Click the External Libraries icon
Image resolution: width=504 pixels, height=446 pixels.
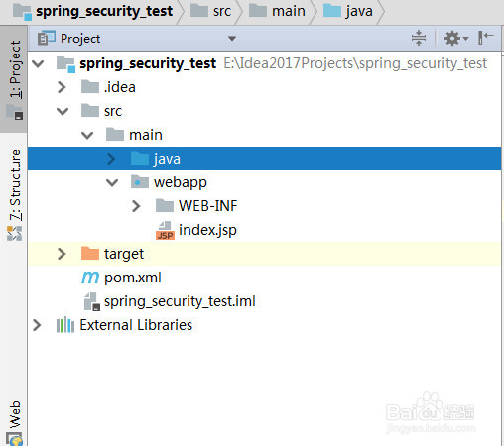pos(65,325)
